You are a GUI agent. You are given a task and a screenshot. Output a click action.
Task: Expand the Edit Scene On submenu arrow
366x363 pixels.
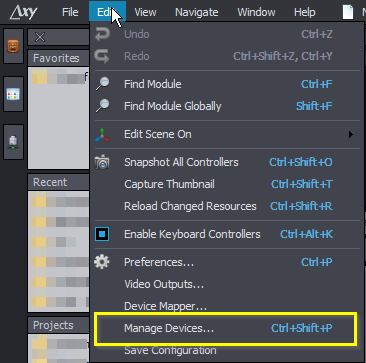tap(350, 135)
